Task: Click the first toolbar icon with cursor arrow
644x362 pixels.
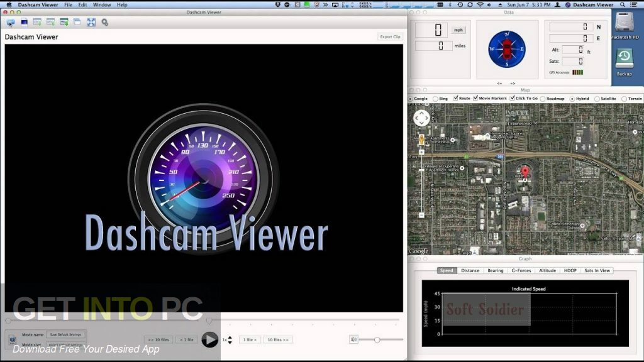Action: [x=11, y=22]
